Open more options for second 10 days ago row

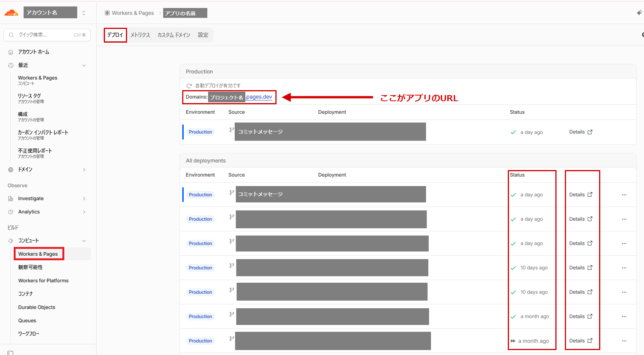[624, 292]
